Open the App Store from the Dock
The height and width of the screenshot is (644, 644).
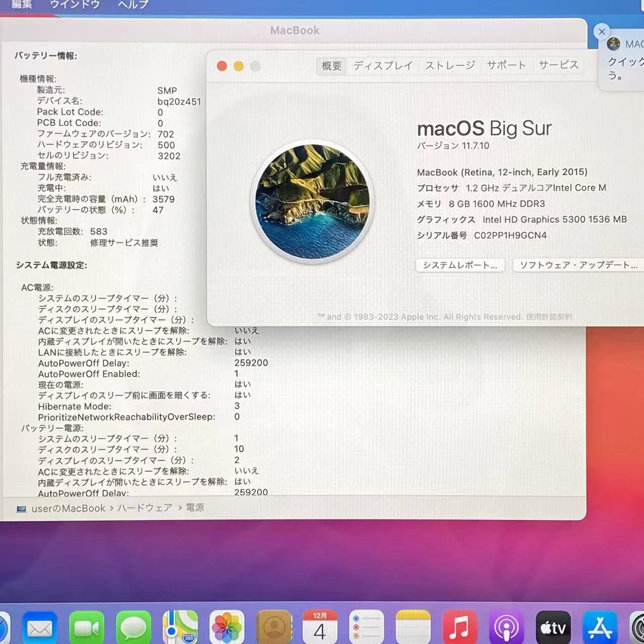point(600,627)
